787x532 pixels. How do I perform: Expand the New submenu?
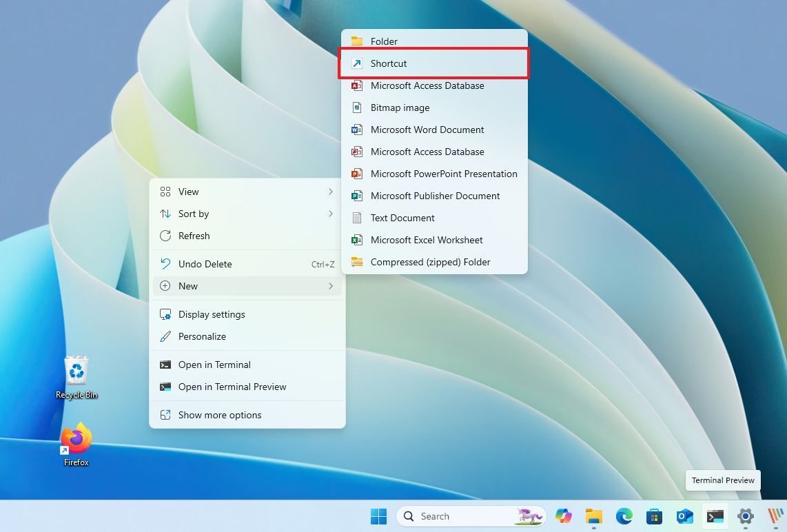pos(188,286)
